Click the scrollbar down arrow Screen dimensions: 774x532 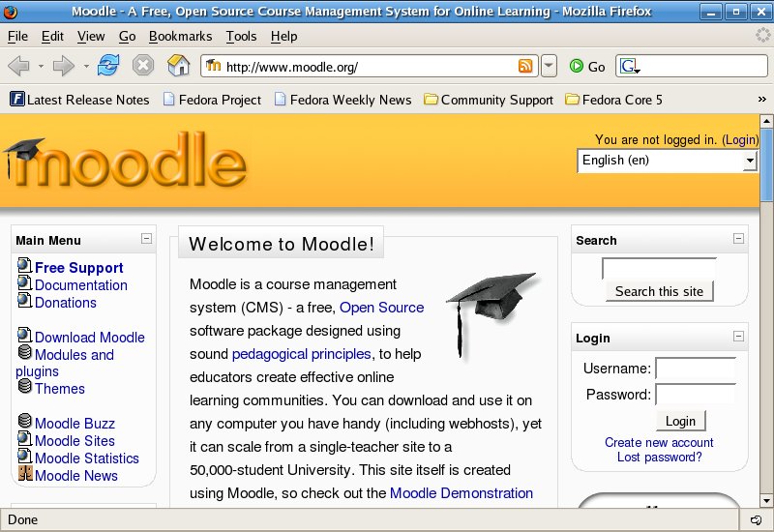coord(766,501)
